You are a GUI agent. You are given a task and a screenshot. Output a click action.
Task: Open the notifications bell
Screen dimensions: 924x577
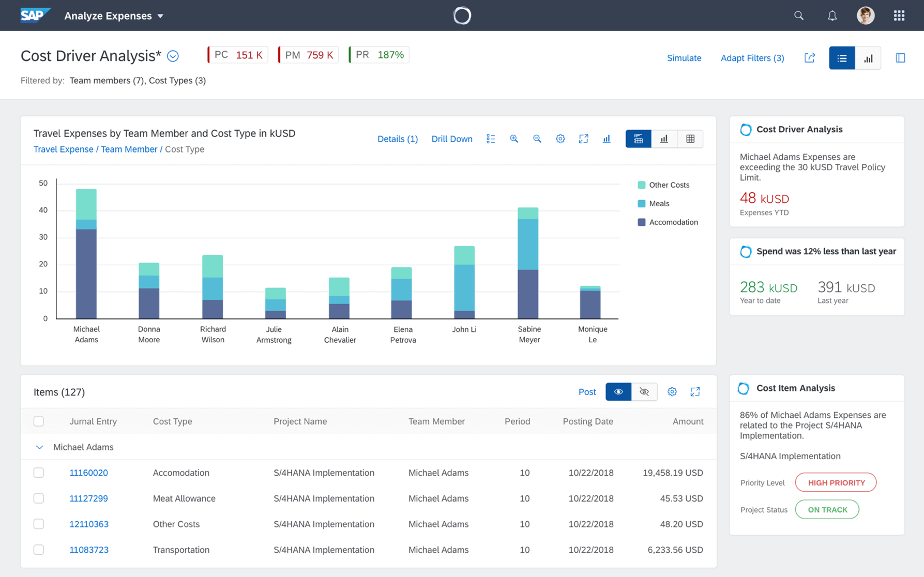pos(832,16)
